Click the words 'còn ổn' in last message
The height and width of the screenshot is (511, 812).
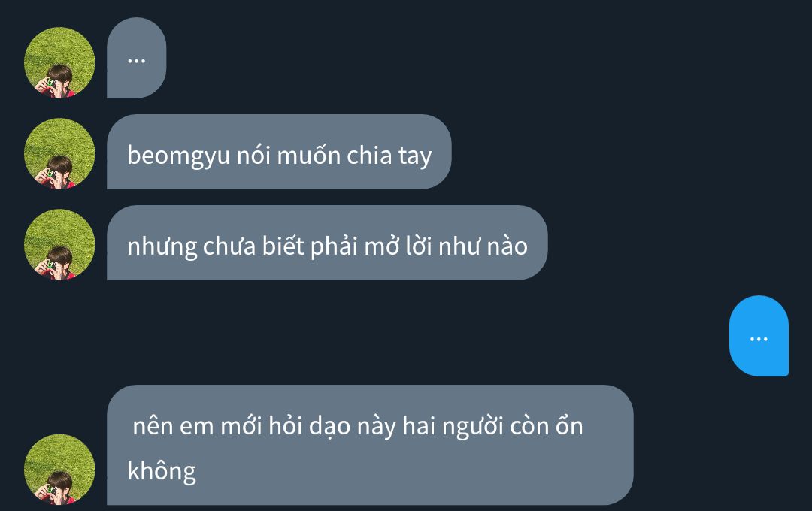547,426
